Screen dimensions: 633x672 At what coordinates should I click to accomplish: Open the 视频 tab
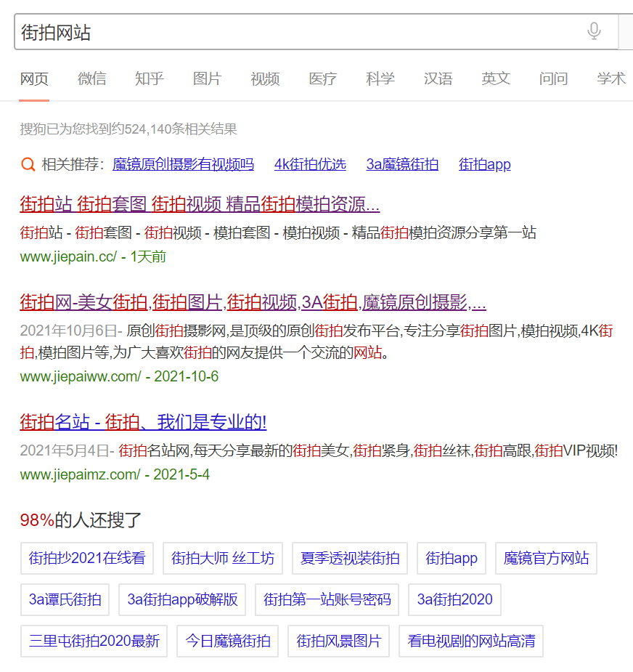tap(265, 79)
